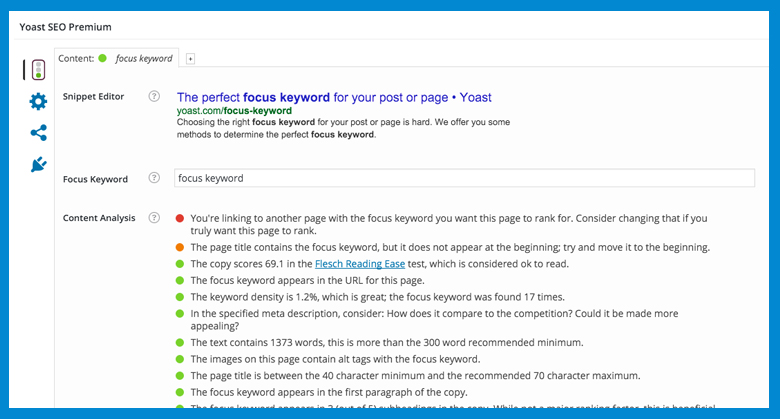Viewport: 780px width, 419px height.
Task: Open the traffic light content analysis tab
Action: tap(38, 70)
